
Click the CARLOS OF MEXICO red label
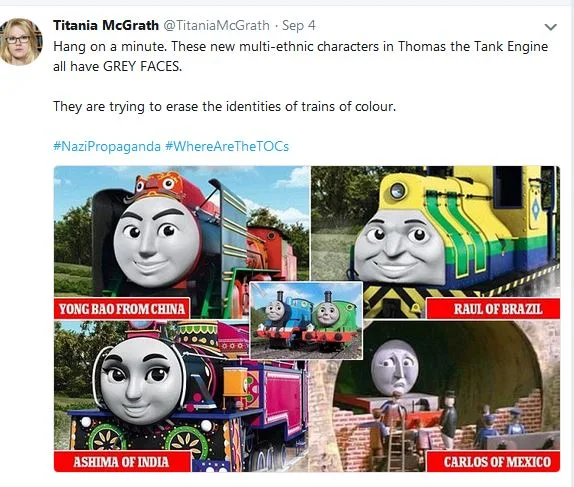(x=493, y=461)
